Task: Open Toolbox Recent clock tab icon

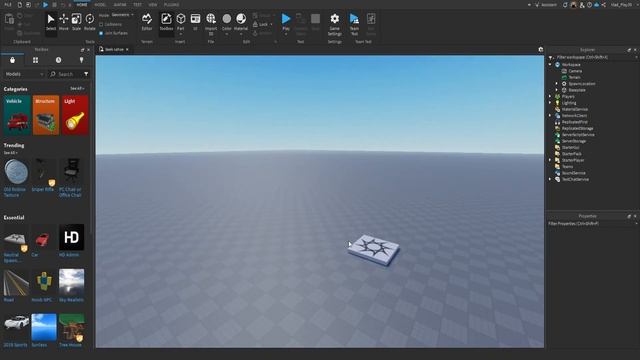Action: 58,60
